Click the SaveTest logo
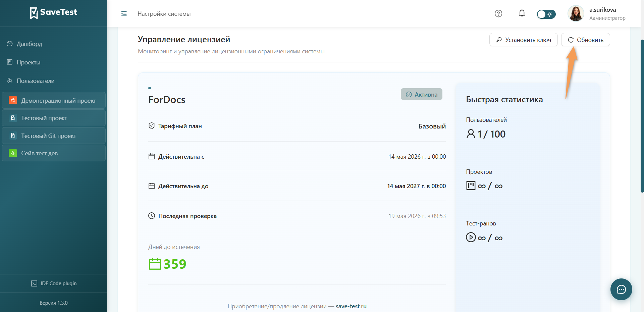Viewport: 644px width, 312px height. pyautogui.click(x=54, y=13)
